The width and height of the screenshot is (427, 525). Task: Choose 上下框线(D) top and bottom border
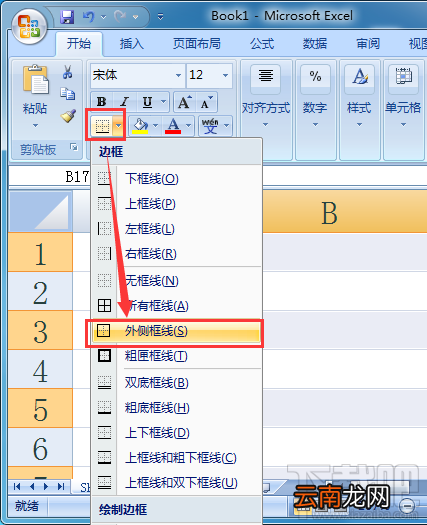(176, 433)
